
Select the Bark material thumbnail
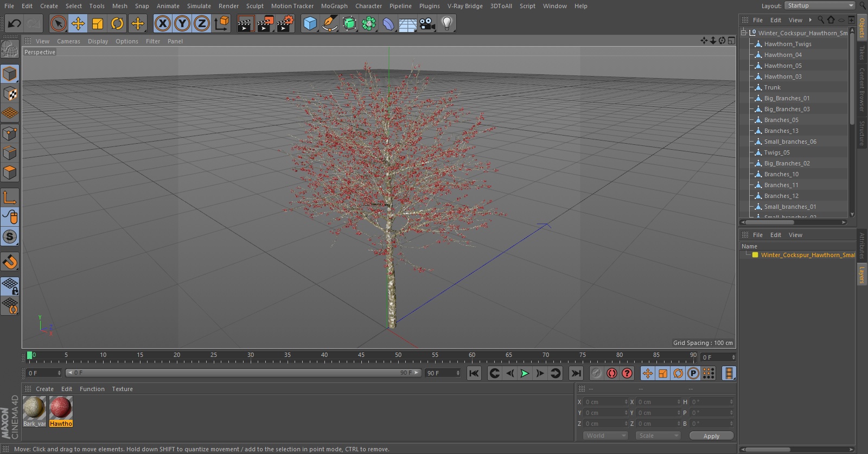(x=34, y=408)
